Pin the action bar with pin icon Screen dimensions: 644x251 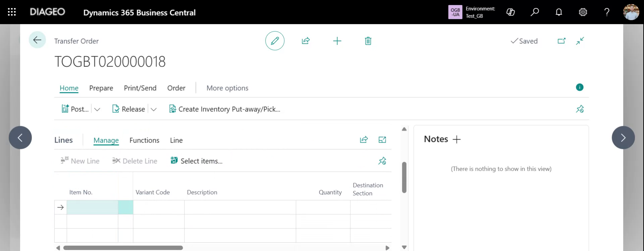580,109
